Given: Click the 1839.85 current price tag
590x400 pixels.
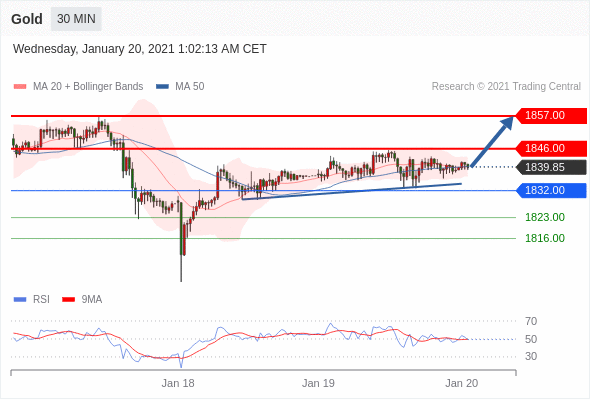Looking at the screenshot, I should point(550,167).
